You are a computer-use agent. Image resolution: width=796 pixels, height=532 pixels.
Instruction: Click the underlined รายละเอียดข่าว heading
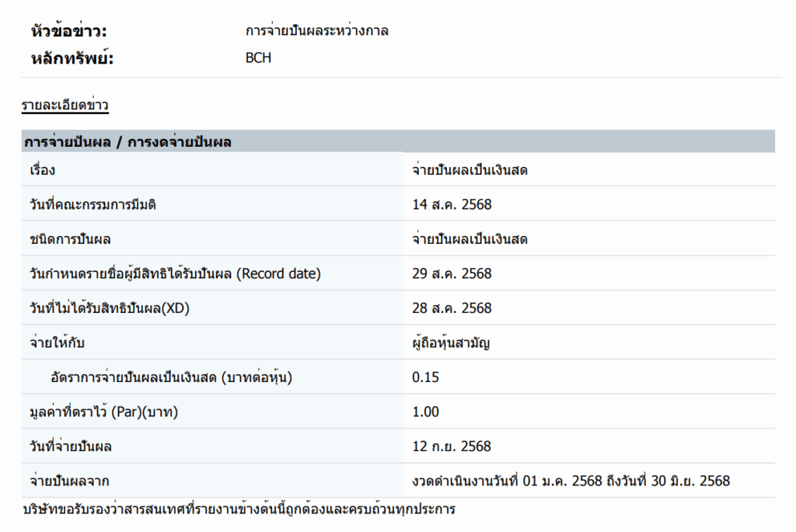65,105
